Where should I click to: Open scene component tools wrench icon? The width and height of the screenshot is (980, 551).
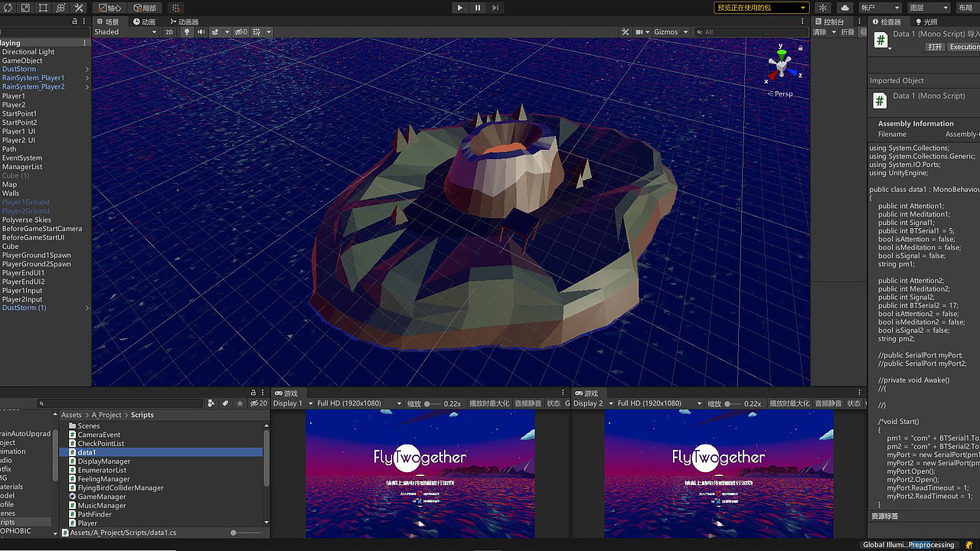[626, 32]
